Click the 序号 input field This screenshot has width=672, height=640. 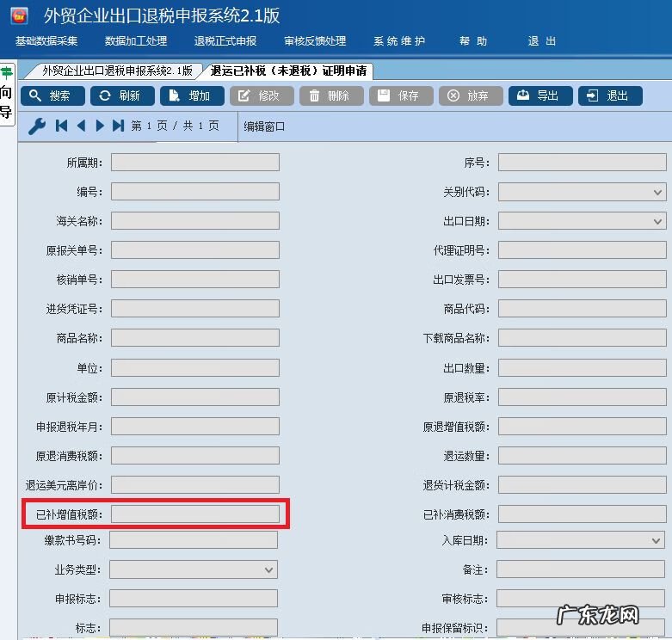coord(582,163)
